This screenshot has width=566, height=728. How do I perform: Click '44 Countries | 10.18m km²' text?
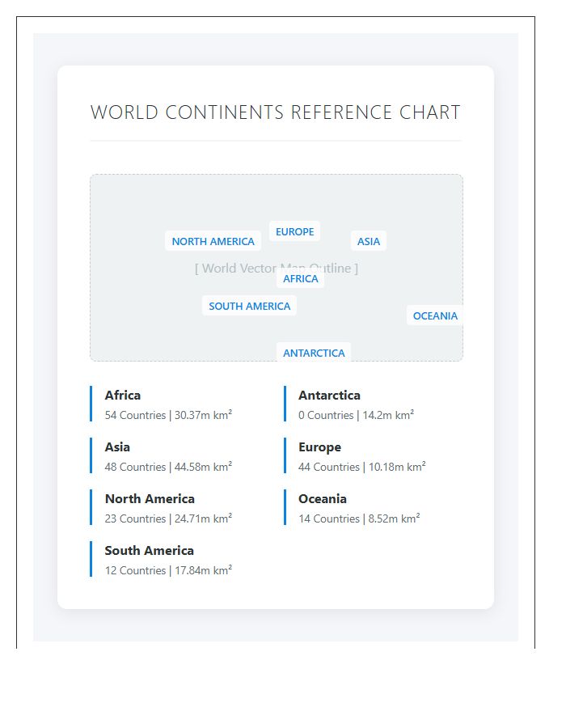tap(362, 467)
